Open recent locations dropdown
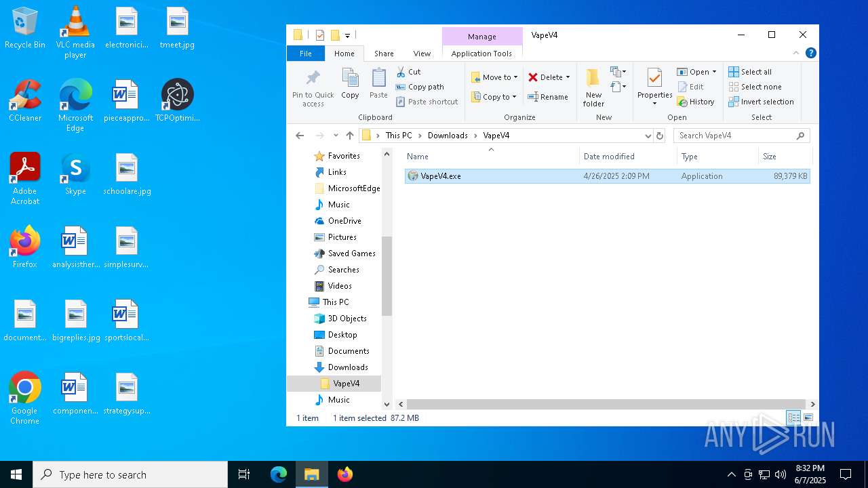Viewport: 868px width, 488px height. pyautogui.click(x=336, y=136)
